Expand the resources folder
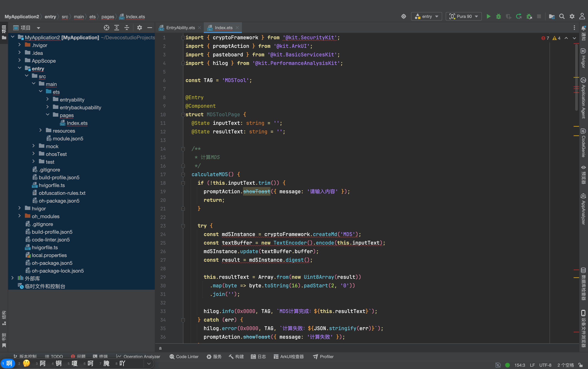Screen dimensions: 588x369 pyautogui.click(x=40, y=131)
